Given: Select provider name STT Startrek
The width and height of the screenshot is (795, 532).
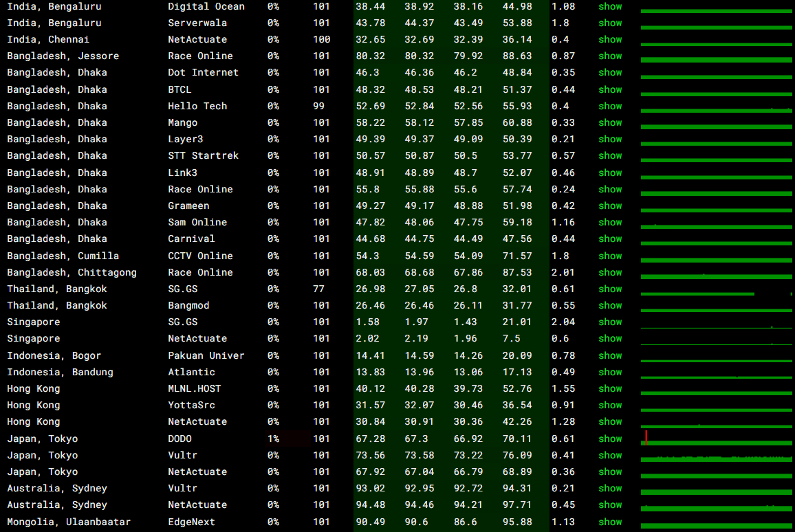Looking at the screenshot, I should pos(204,156).
